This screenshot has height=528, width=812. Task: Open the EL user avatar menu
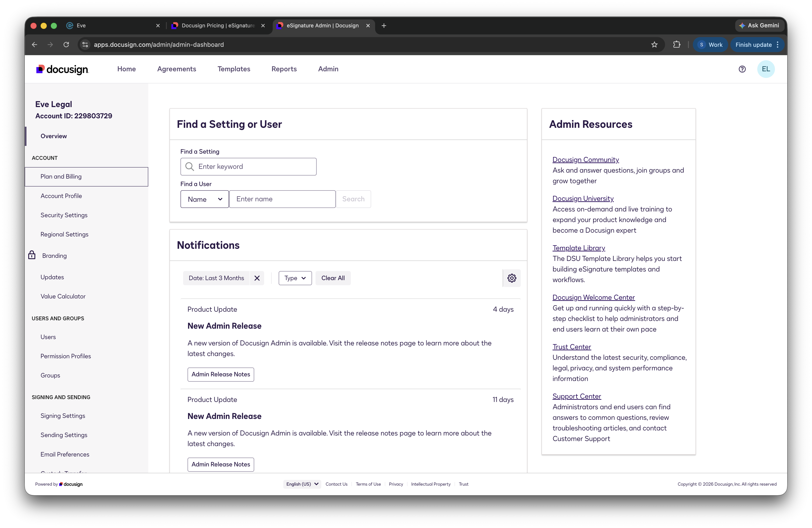coord(766,69)
